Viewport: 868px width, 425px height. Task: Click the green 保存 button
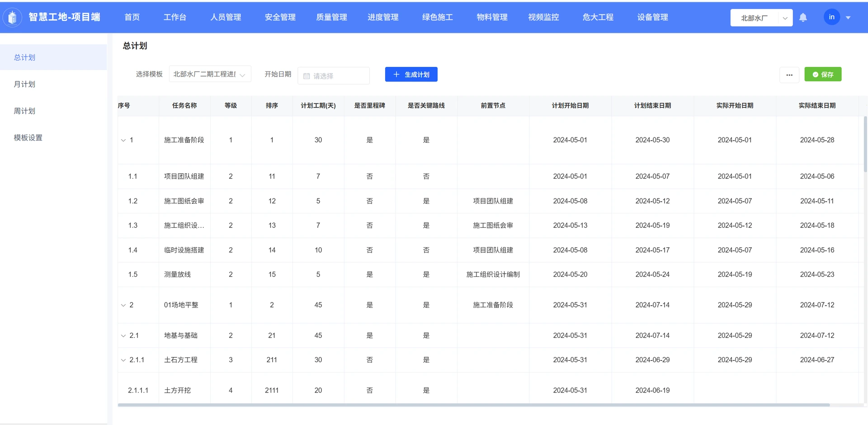[823, 74]
